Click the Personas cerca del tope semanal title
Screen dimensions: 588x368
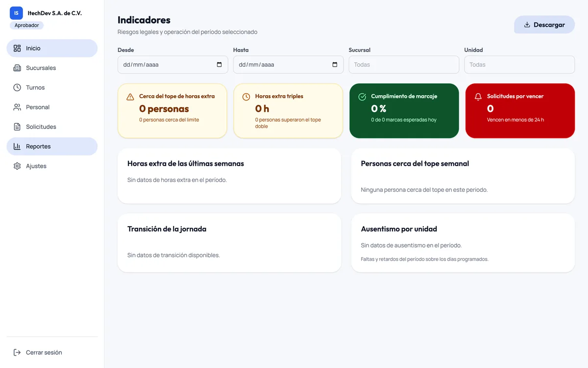pos(415,163)
